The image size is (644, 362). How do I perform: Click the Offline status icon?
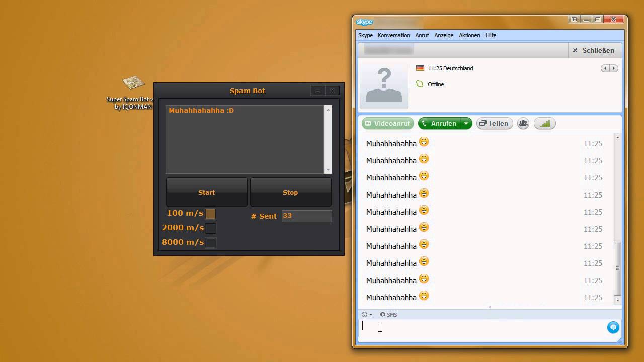(x=420, y=84)
